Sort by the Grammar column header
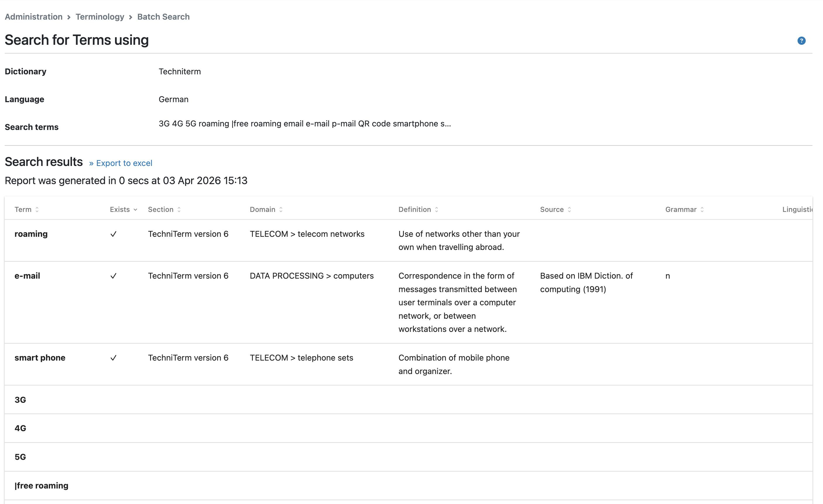The width and height of the screenshot is (823, 504). (684, 210)
